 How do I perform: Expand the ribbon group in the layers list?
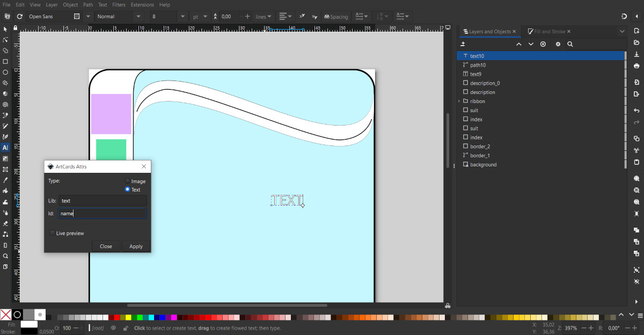tap(459, 101)
